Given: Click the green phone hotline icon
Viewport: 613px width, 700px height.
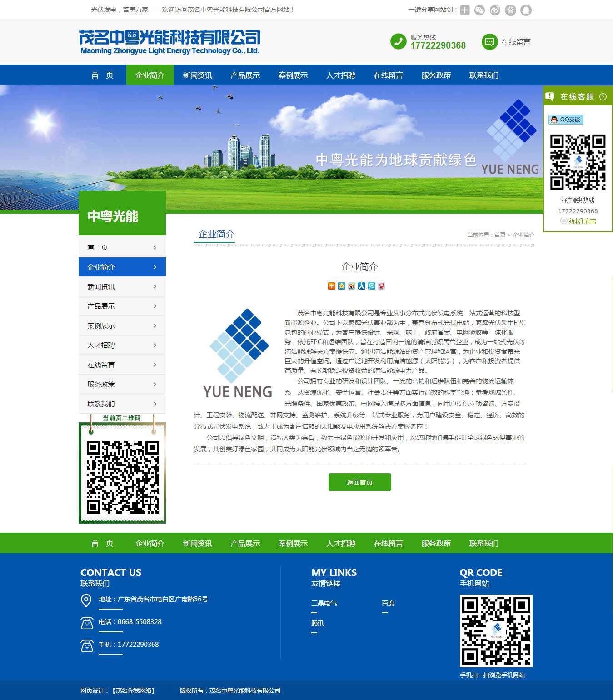Looking at the screenshot, I should tap(398, 42).
